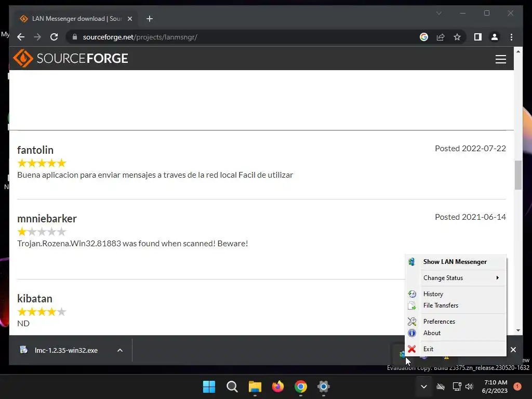Close the LAN Messenger download tab
This screenshot has height=399, width=532.
coord(129,19)
